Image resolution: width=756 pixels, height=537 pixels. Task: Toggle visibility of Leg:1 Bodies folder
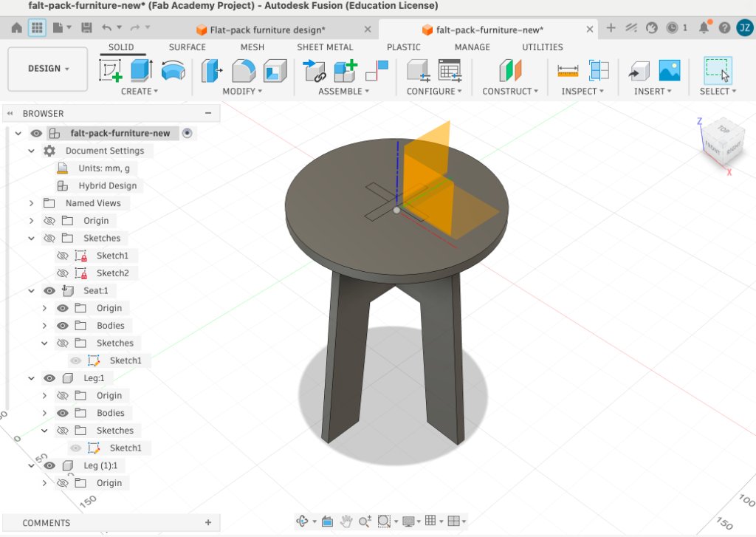[62, 413]
